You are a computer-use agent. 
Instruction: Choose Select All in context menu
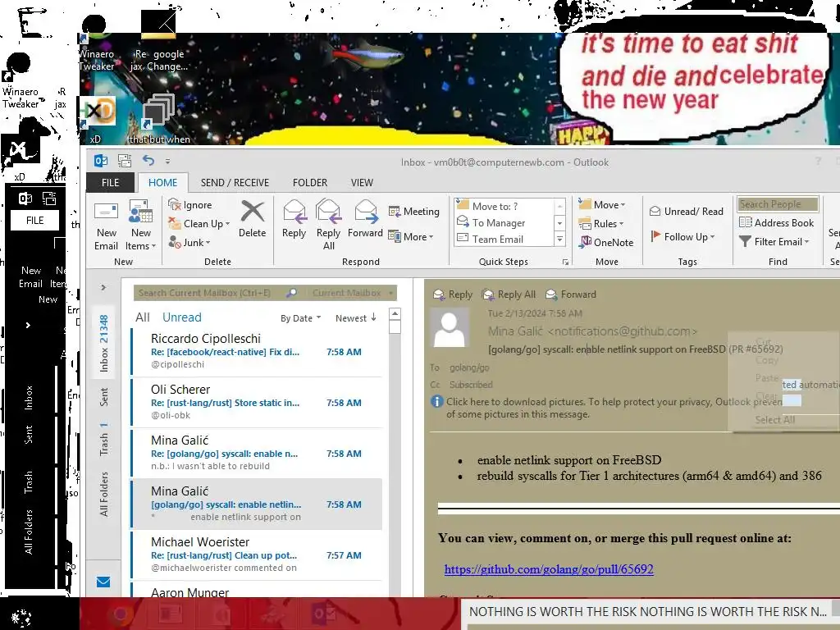[774, 419]
